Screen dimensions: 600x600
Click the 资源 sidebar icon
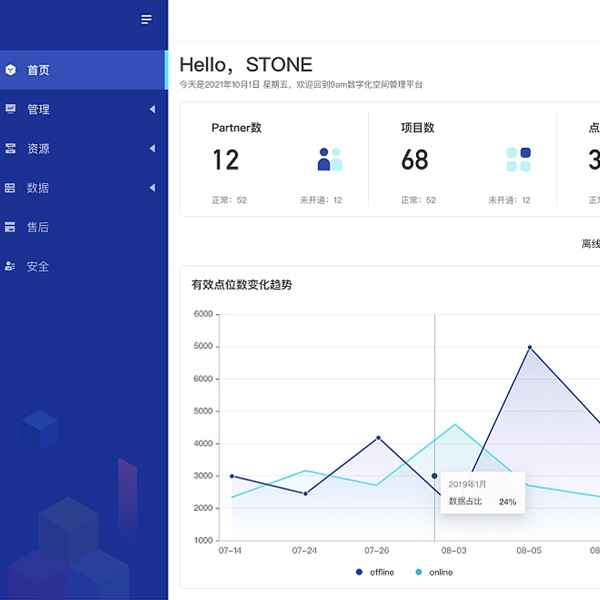(10, 148)
